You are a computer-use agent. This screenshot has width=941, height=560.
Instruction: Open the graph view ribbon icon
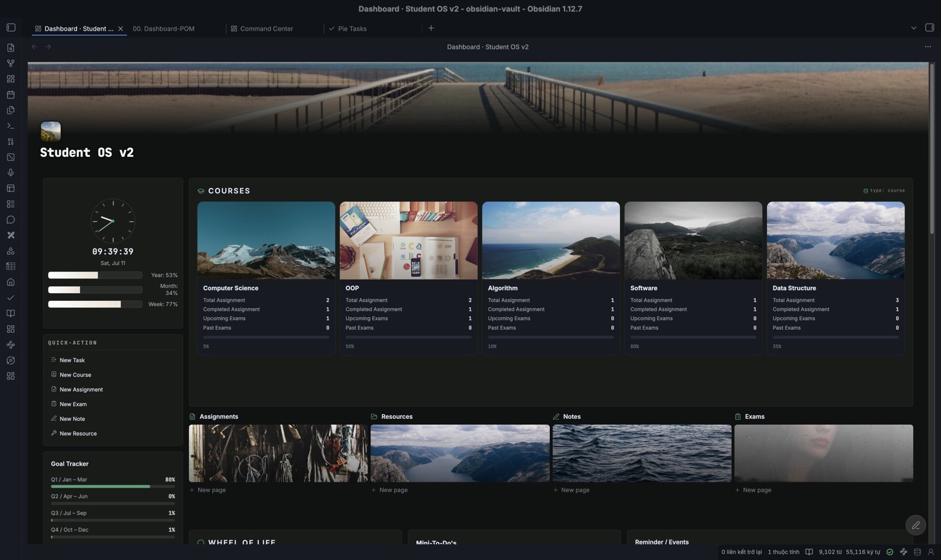11,63
